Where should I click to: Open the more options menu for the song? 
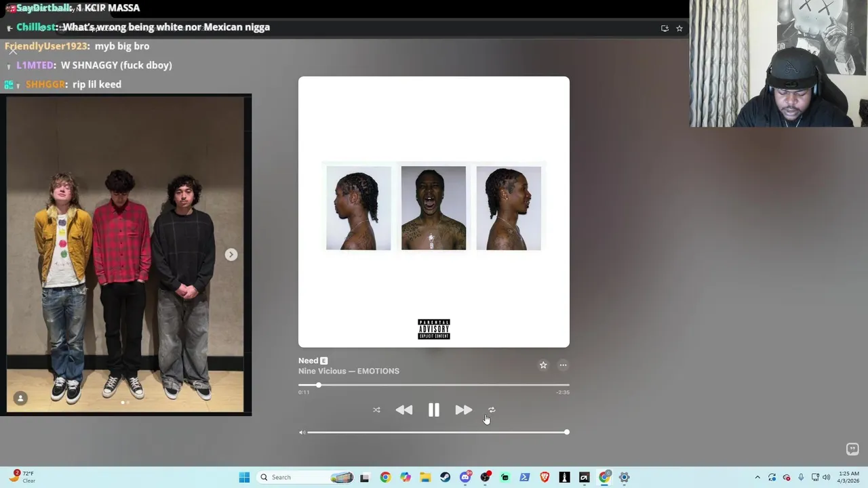point(563,365)
